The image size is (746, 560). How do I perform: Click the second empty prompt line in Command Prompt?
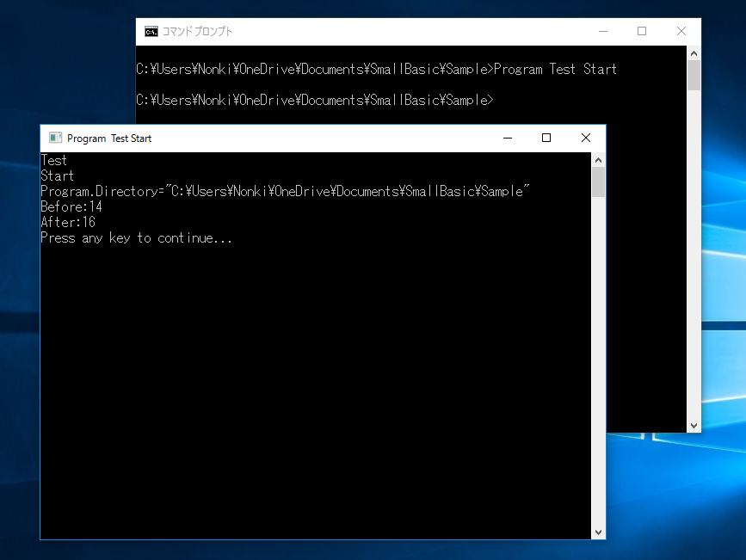315,100
